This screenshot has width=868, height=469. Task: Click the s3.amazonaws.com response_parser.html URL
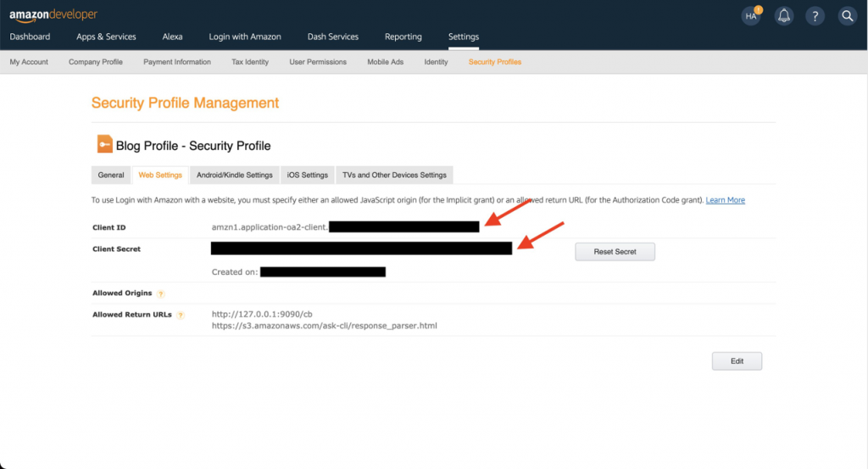click(325, 326)
